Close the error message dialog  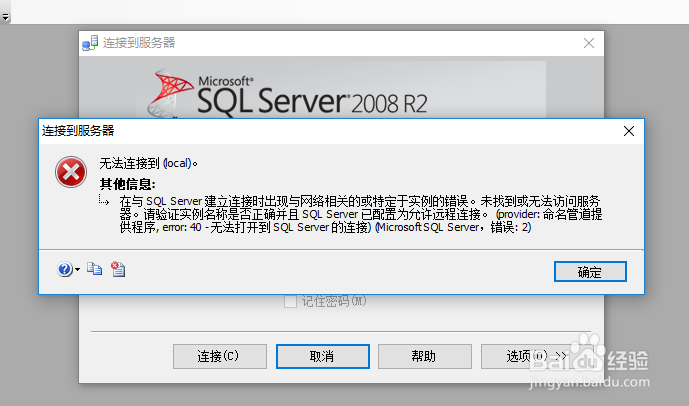[629, 131]
